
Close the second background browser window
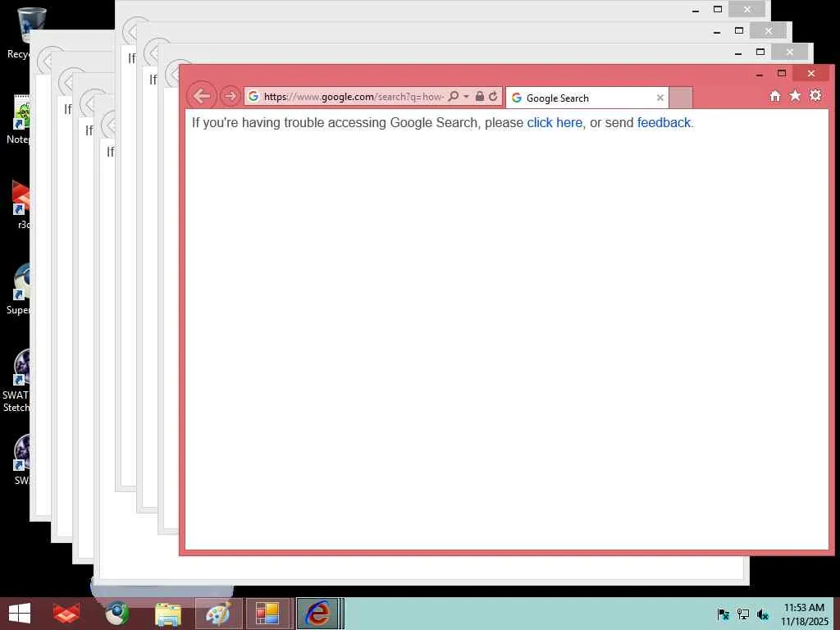coord(768,30)
